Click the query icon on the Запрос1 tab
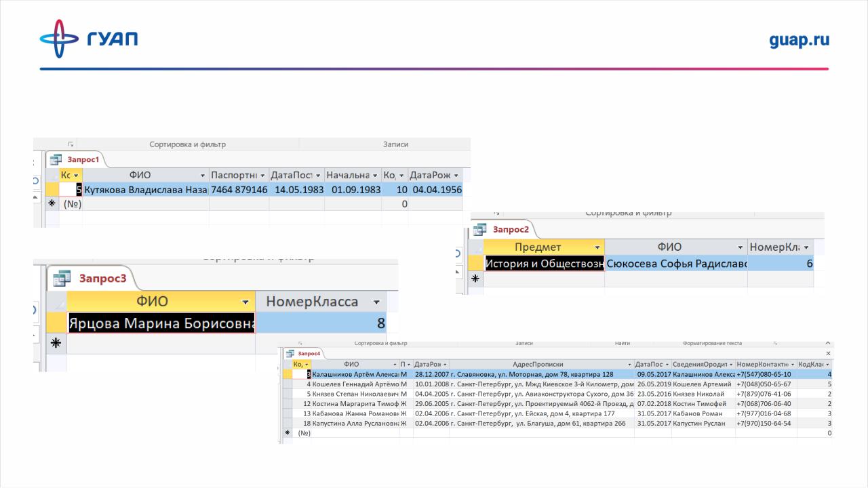This screenshot has width=868, height=488. [x=56, y=160]
